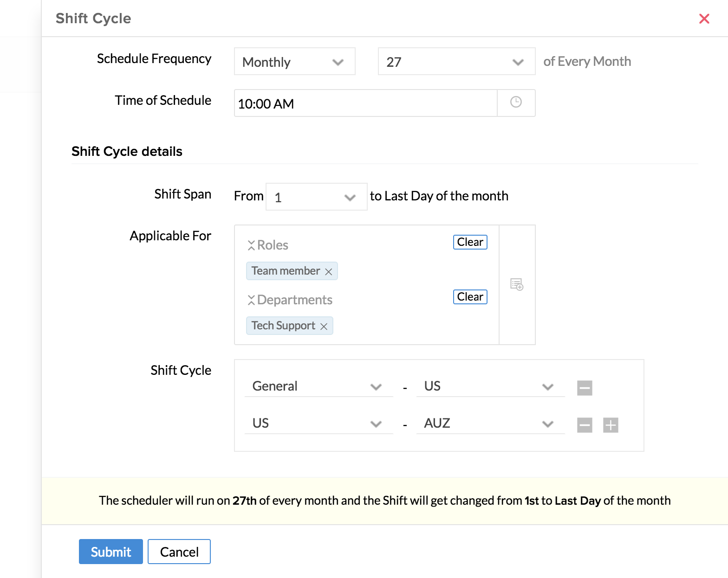Open the General shift dropdown
This screenshot has width=728, height=578.
click(x=318, y=386)
